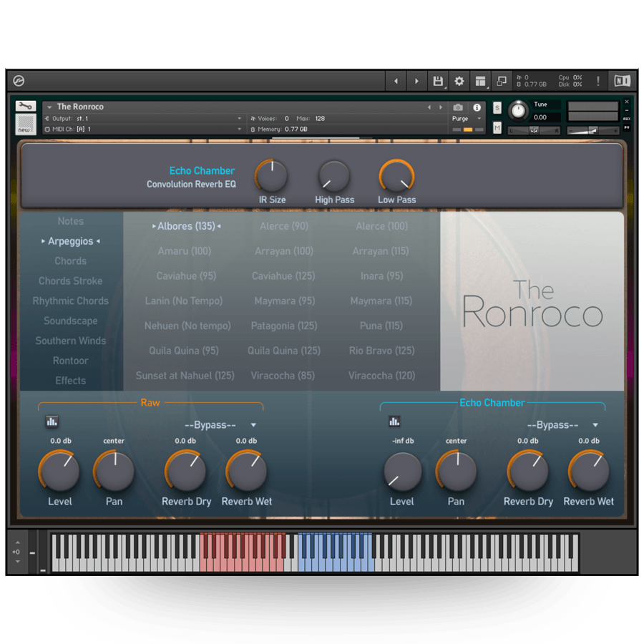Click the IR Size knob

tap(272, 176)
